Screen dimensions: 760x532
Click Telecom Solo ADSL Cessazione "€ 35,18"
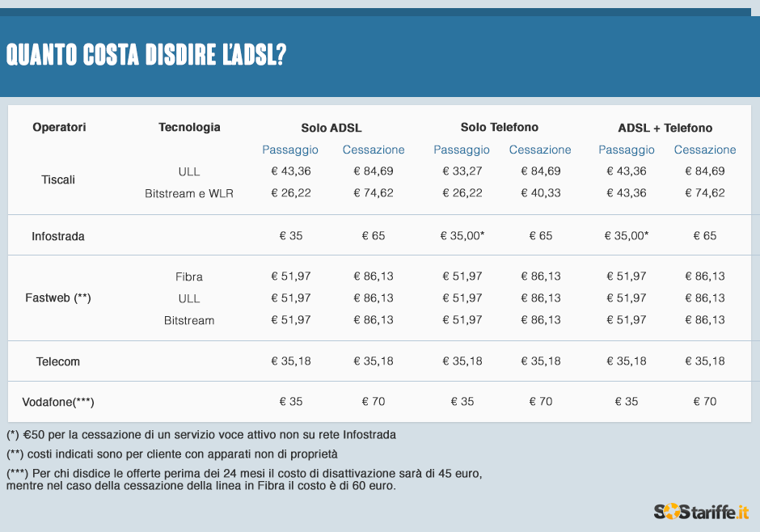click(374, 361)
